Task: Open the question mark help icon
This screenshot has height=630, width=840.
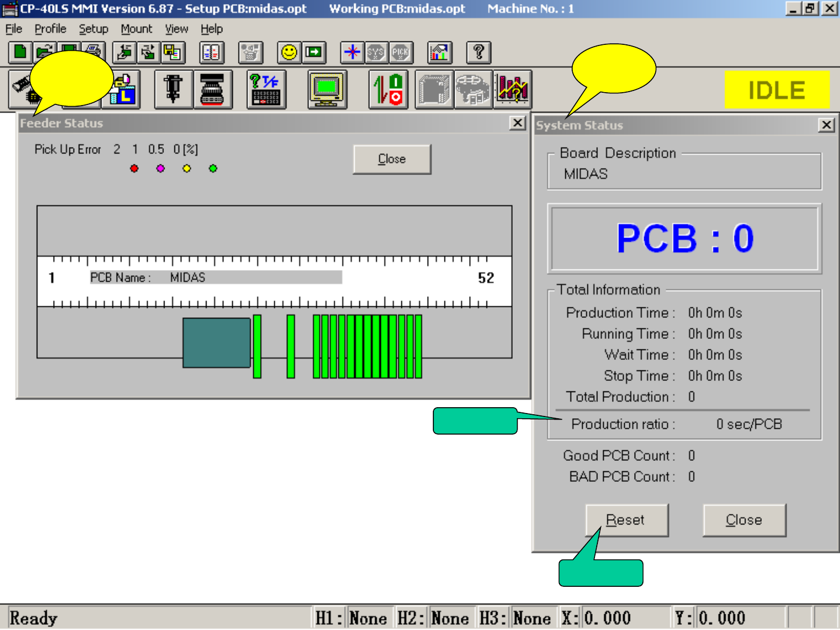Action: [479, 52]
